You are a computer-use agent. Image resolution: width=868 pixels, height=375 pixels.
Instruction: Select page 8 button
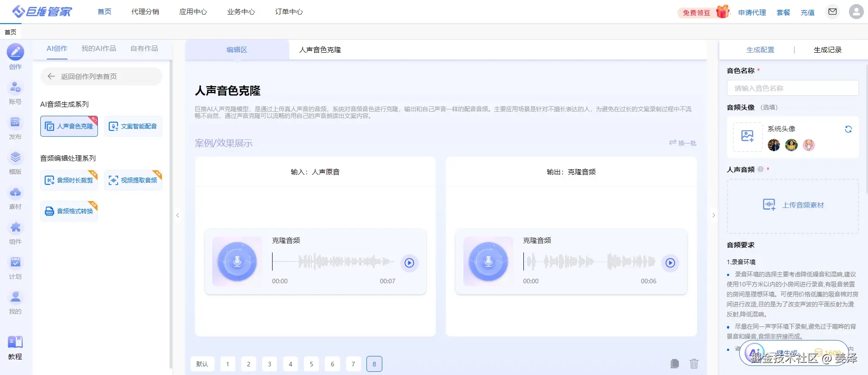tap(374, 364)
